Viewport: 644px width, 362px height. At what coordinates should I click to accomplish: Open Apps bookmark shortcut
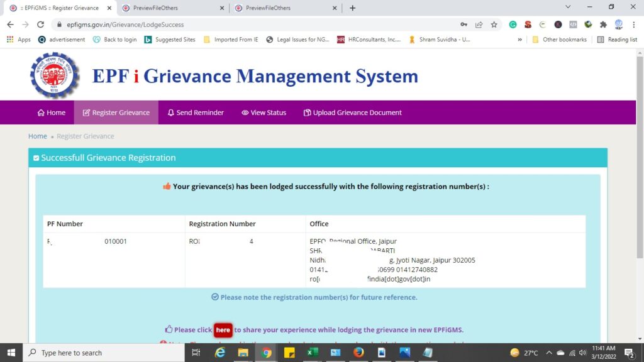(x=18, y=40)
